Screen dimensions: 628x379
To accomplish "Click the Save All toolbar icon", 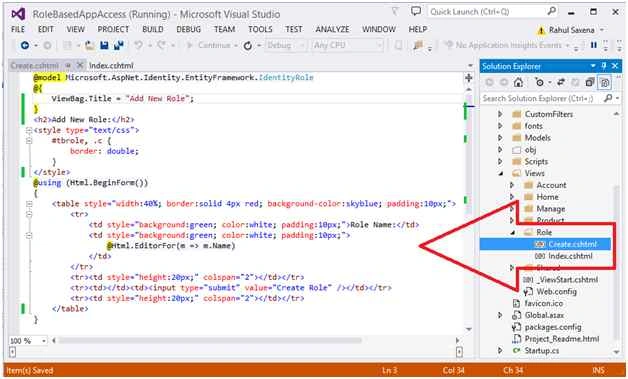I will tap(119, 46).
